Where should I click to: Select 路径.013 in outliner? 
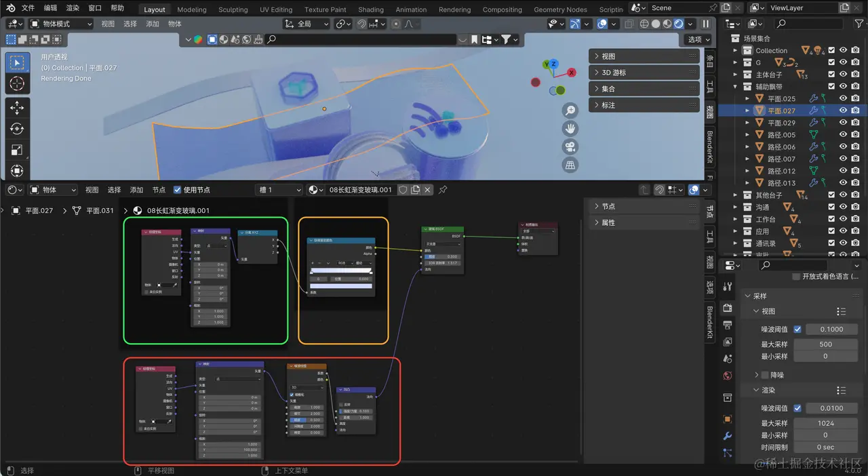point(781,183)
